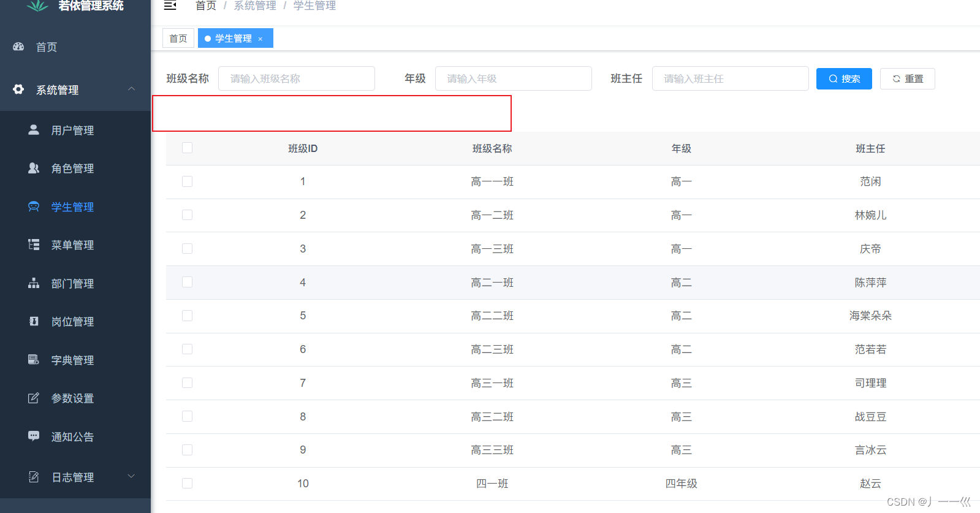This screenshot has height=513, width=980.
Task: Check the row for 高一二班
Action: [x=188, y=215]
